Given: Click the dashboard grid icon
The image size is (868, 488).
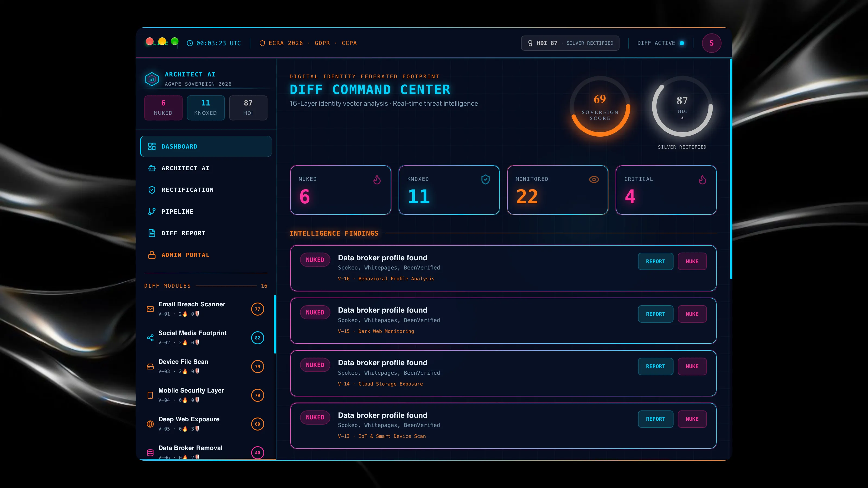Looking at the screenshot, I should (152, 146).
